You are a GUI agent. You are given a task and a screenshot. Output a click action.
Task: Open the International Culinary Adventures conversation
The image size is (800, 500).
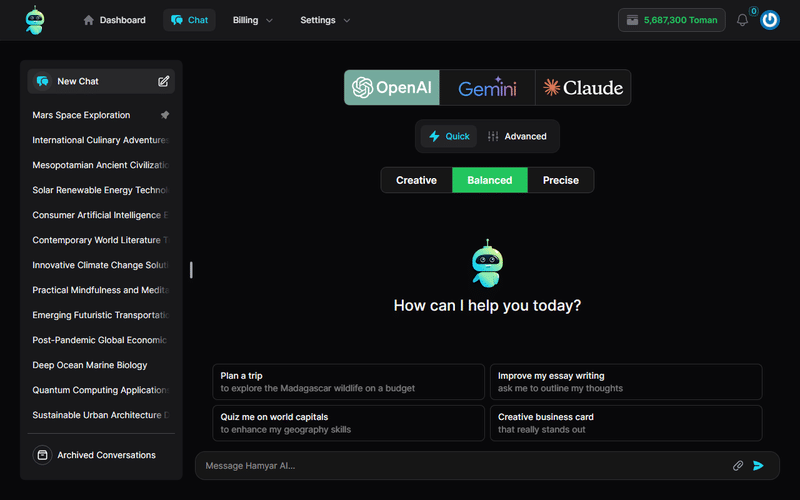click(x=101, y=140)
